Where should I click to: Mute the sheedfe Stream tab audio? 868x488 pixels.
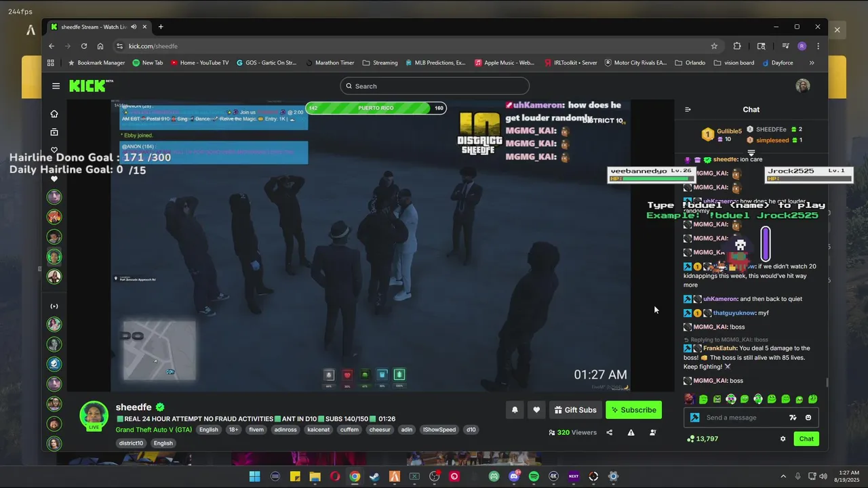pos(134,27)
